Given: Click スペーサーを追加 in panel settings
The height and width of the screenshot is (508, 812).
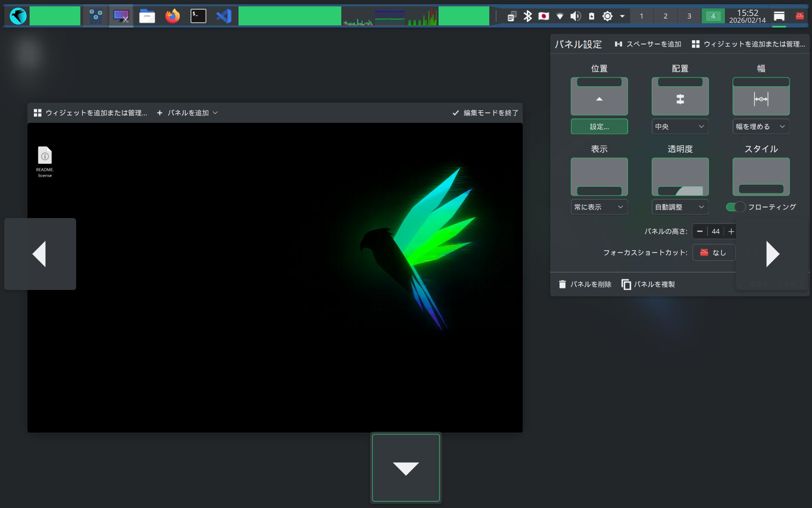Looking at the screenshot, I should (648, 44).
